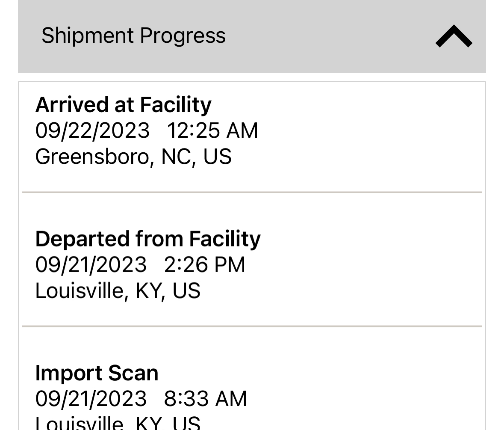Select the Arrived at Facility status heading
The image size is (504, 430).
tap(123, 105)
